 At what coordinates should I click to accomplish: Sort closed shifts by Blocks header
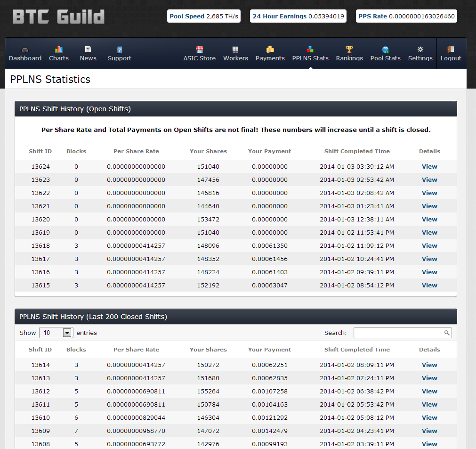pyautogui.click(x=76, y=350)
